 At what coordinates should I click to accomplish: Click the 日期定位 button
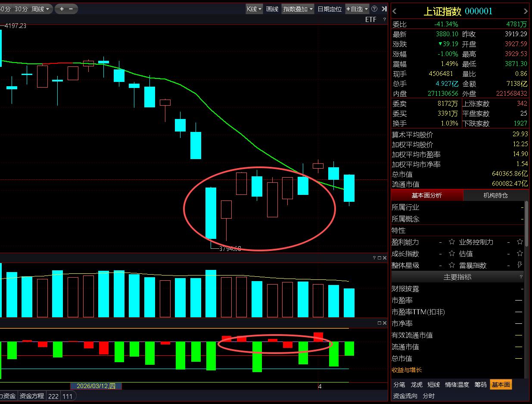click(x=330, y=9)
